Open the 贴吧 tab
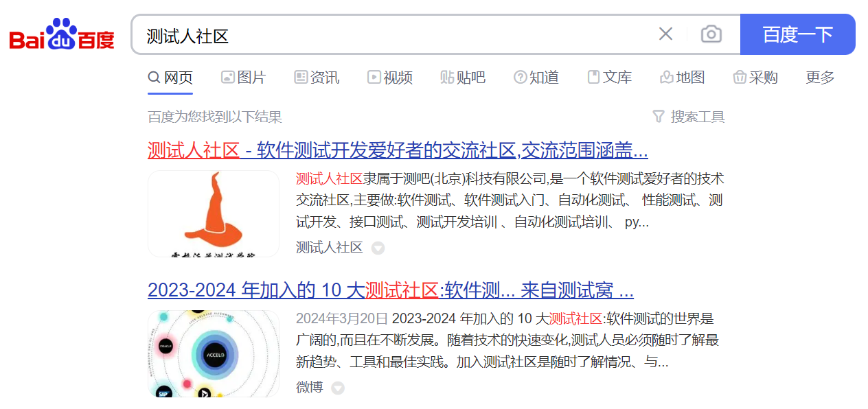Image resolution: width=868 pixels, height=409 pixels. click(463, 78)
